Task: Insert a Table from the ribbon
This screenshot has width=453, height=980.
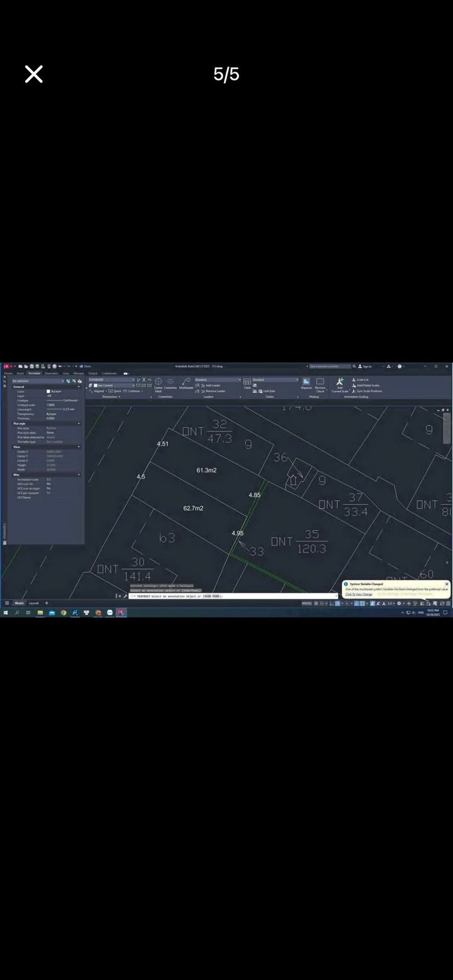Action: click(247, 383)
